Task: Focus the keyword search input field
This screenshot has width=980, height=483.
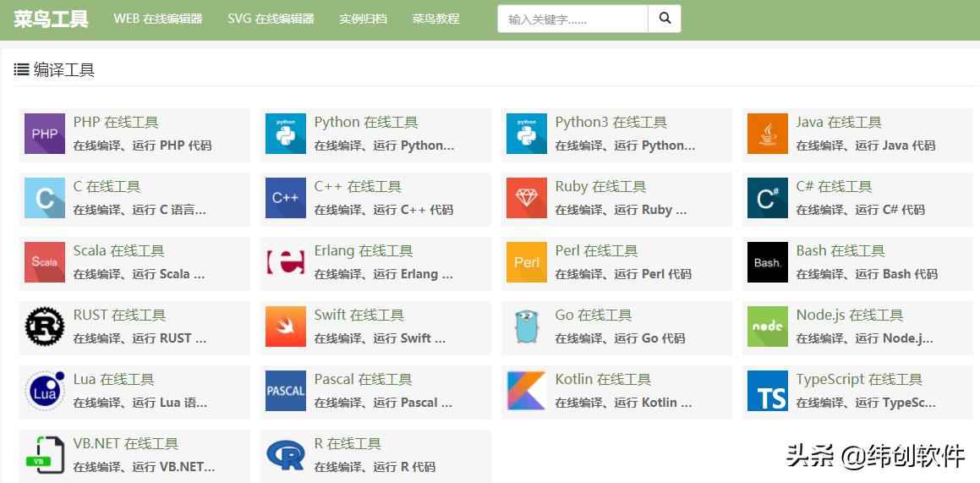Action: point(572,19)
